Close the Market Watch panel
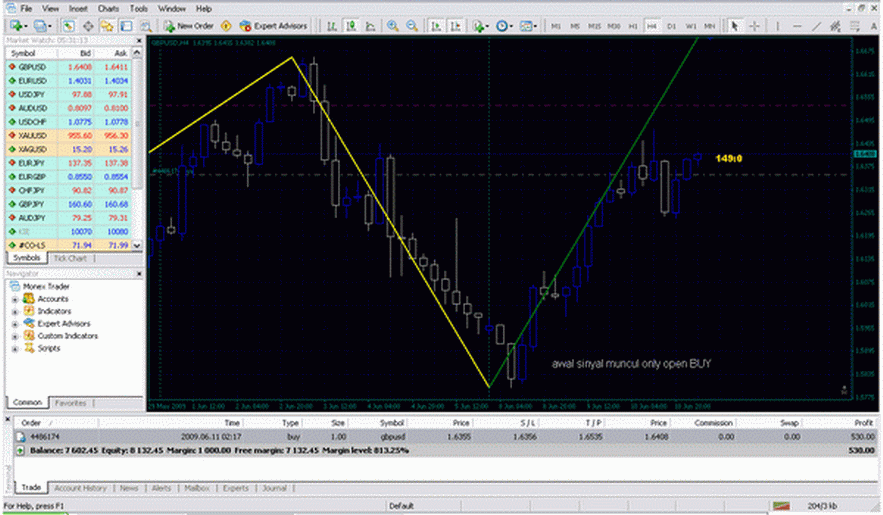 (x=140, y=39)
